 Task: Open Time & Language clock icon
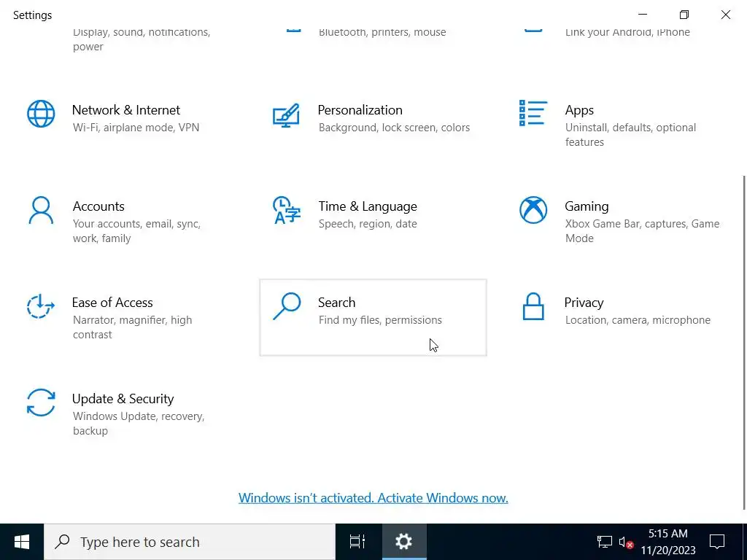[286, 210]
